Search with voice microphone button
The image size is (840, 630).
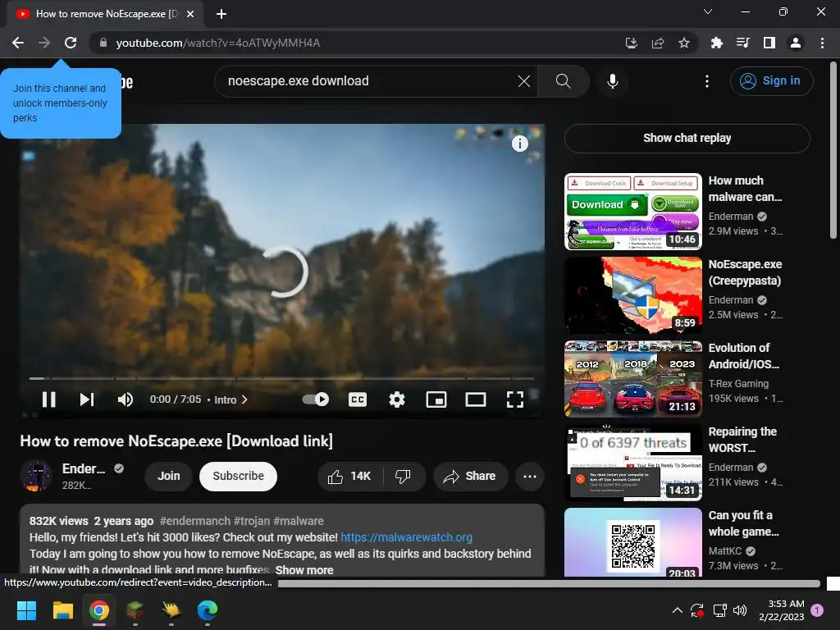pyautogui.click(x=613, y=81)
